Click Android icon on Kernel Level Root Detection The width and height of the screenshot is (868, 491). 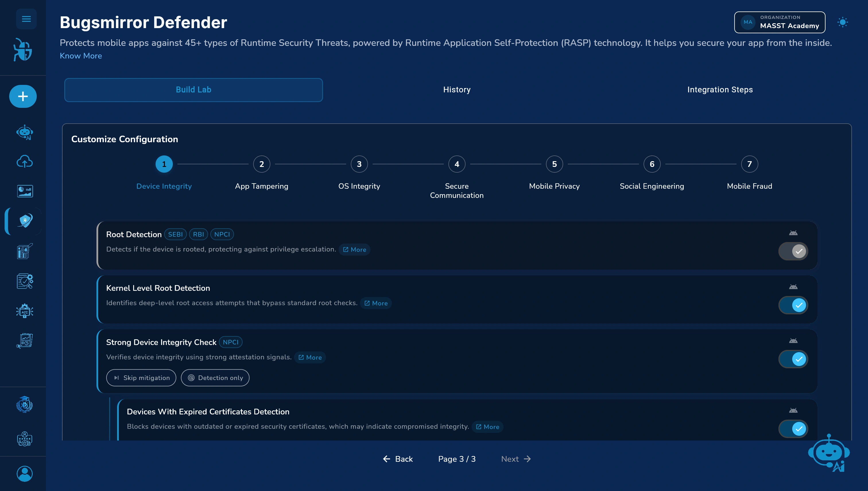793,287
